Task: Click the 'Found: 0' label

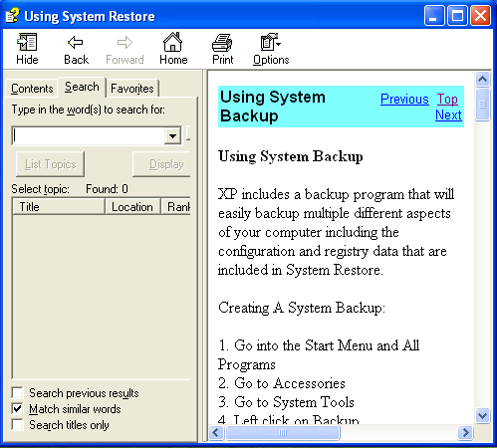Action: pyautogui.click(x=107, y=189)
